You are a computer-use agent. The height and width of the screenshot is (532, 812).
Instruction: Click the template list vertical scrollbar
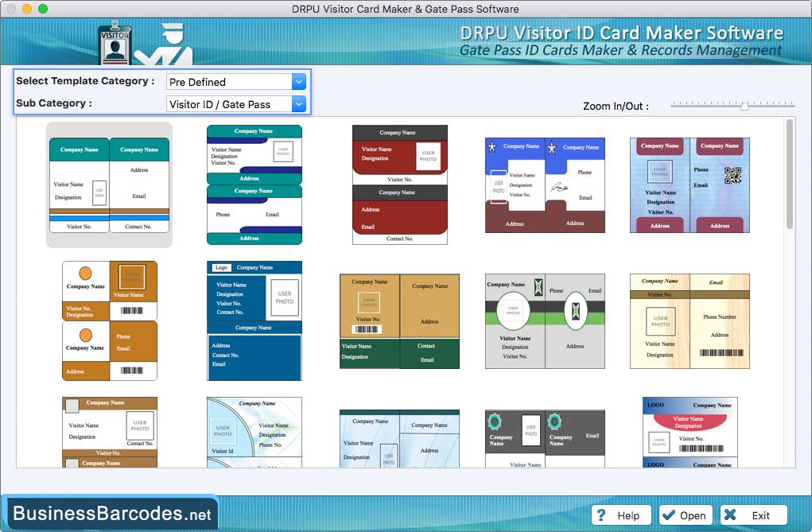[789, 174]
